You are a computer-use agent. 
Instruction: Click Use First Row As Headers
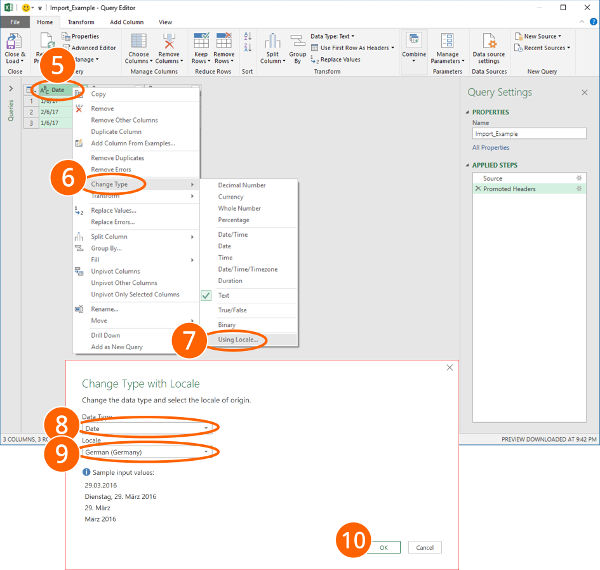pyautogui.click(x=352, y=48)
